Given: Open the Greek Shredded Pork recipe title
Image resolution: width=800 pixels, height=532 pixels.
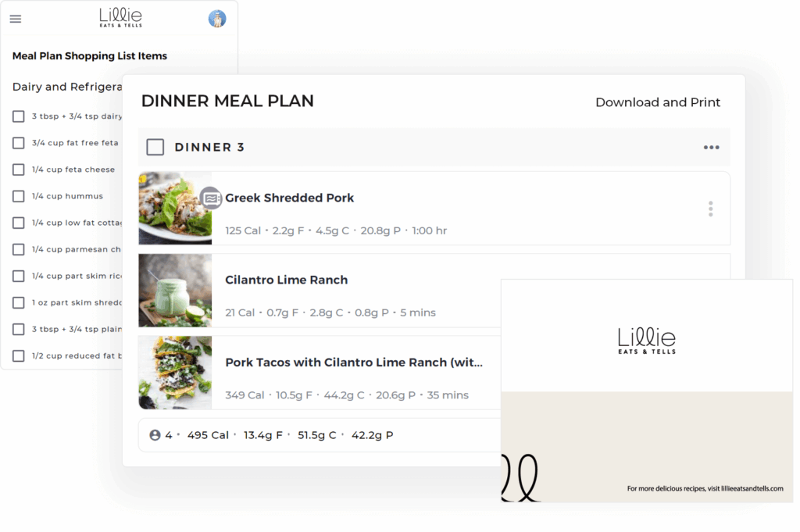Looking at the screenshot, I should pos(289,198).
